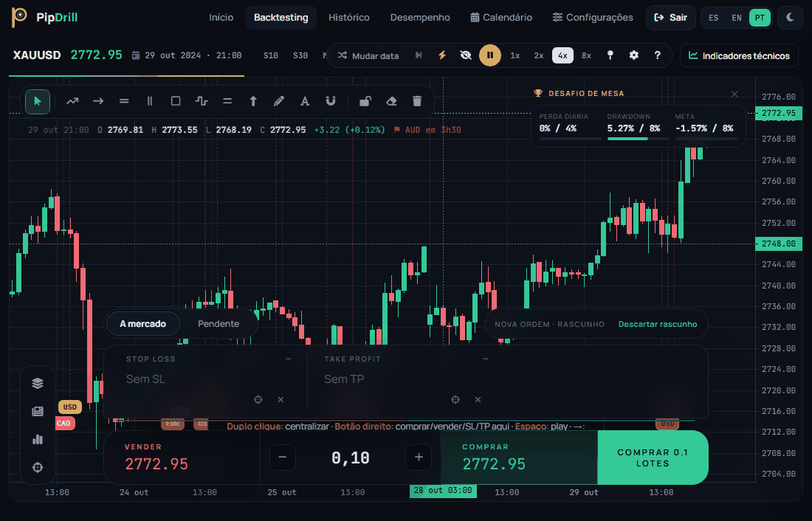The width and height of the screenshot is (812, 521).
Task: Toggle the magnet snap tool
Action: click(331, 102)
